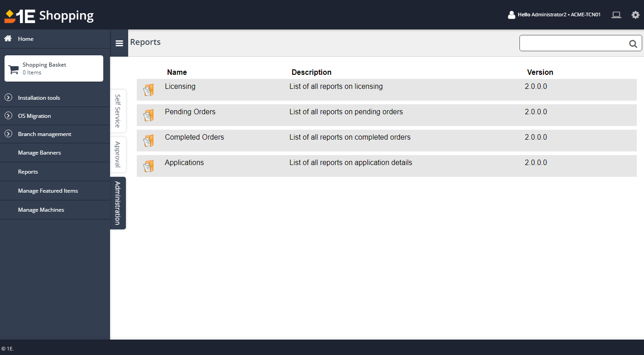Go to Home in the sidebar

tap(26, 39)
